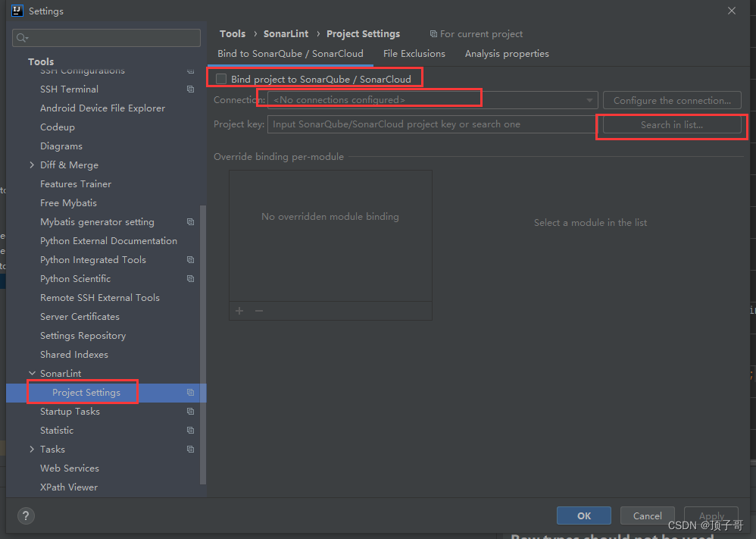This screenshot has width=756, height=539.
Task: Click the Project key input field
Action: (432, 124)
